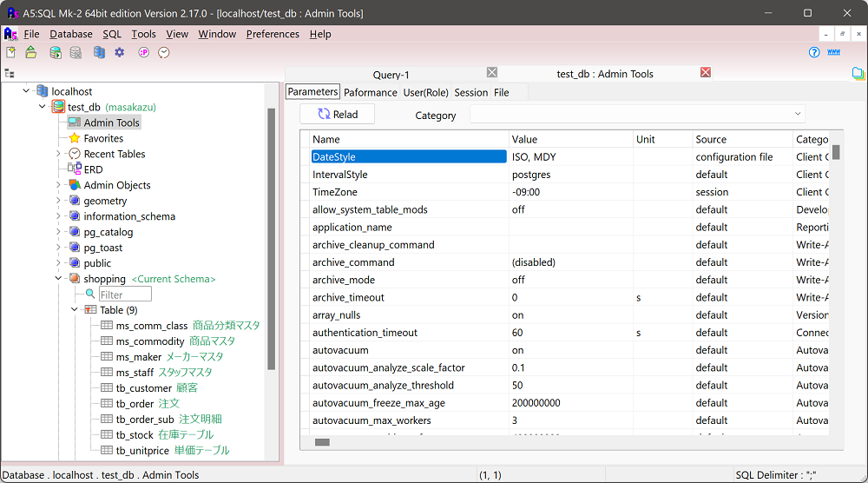Click the localhost server icon
Screen dimensions: 868x483
coord(42,91)
